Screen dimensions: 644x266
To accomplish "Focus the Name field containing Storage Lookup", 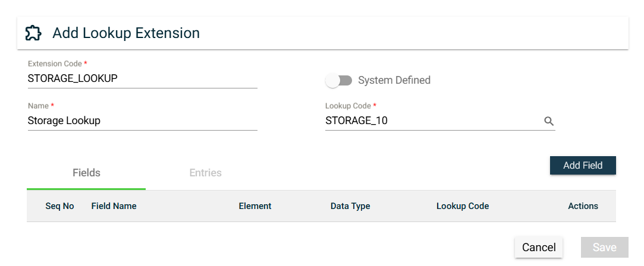I will pos(142,121).
